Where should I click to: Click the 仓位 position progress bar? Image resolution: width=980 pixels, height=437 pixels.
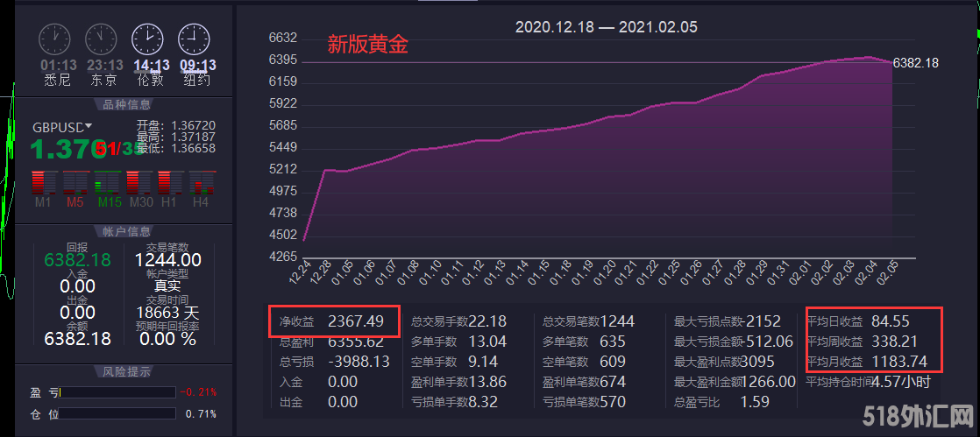pos(117,413)
